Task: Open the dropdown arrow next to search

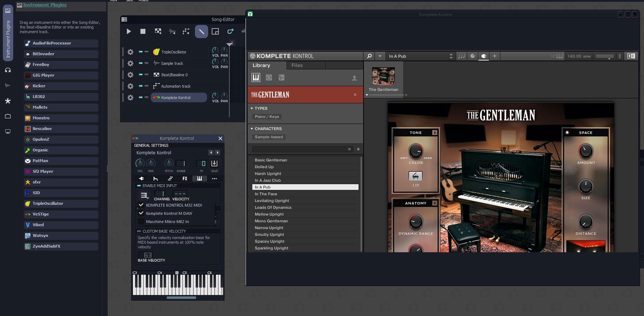Action: pos(380,56)
